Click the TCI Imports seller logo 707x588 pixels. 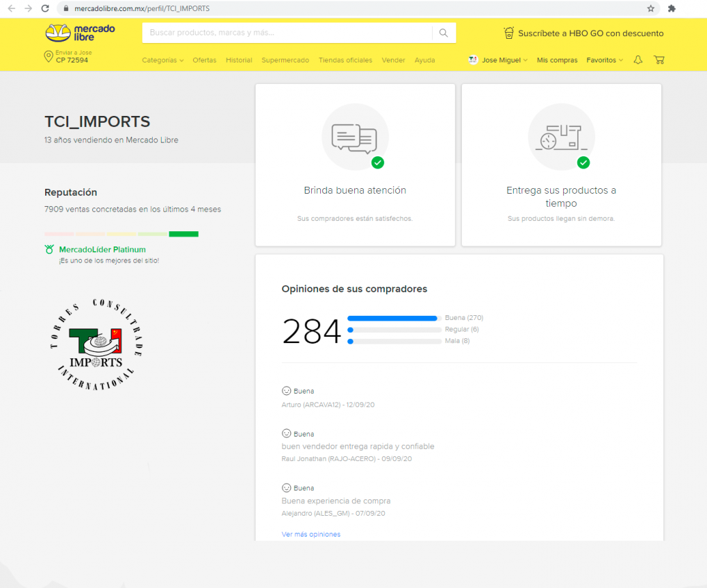point(97,344)
